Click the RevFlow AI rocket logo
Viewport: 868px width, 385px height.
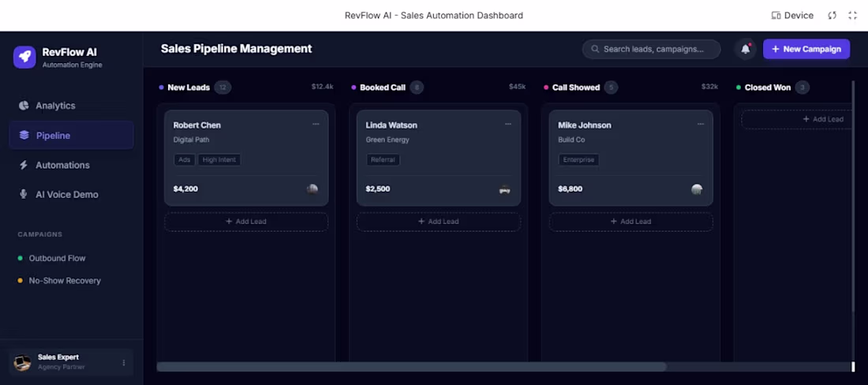pyautogui.click(x=24, y=57)
